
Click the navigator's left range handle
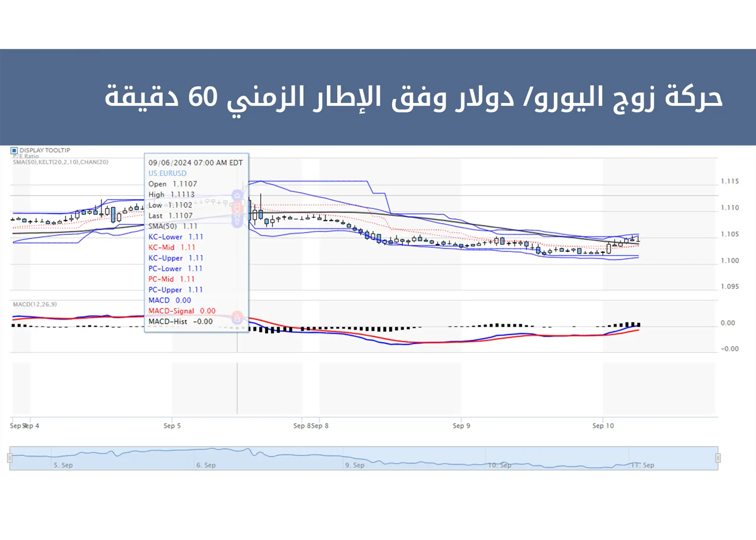[x=9, y=458]
